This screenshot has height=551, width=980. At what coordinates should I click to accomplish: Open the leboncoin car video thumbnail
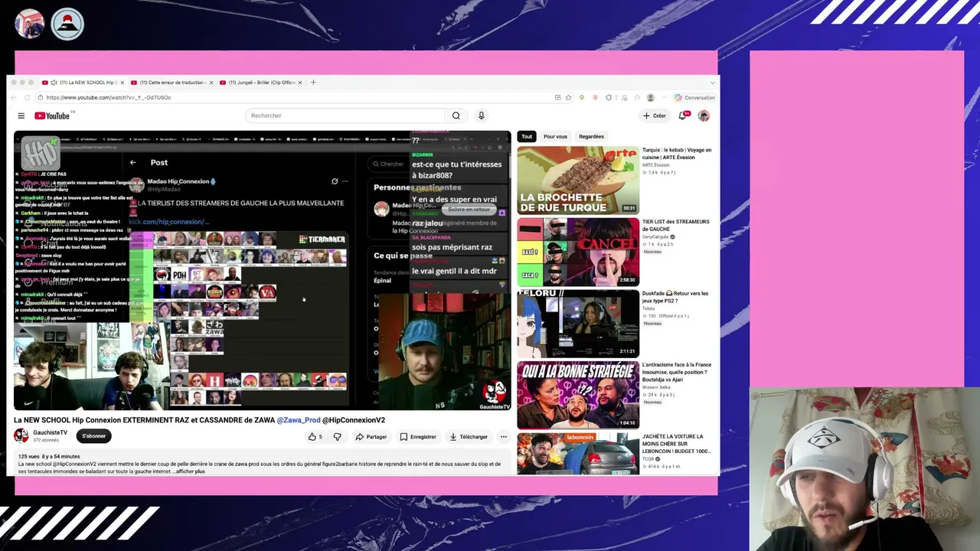[x=578, y=454]
